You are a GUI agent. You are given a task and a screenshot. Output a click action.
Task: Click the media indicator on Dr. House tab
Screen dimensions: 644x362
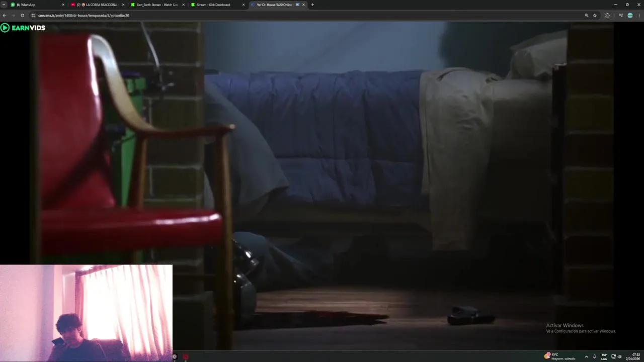297,5
